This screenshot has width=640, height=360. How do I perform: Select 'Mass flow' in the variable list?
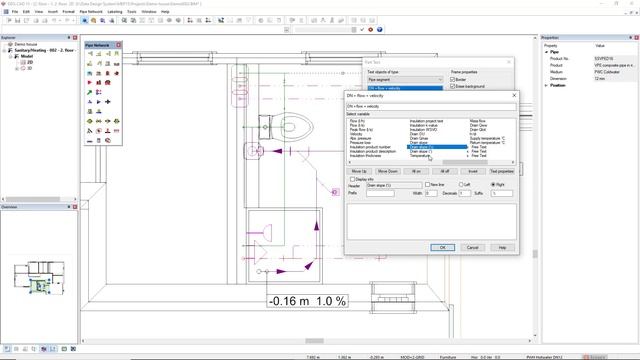(x=478, y=121)
